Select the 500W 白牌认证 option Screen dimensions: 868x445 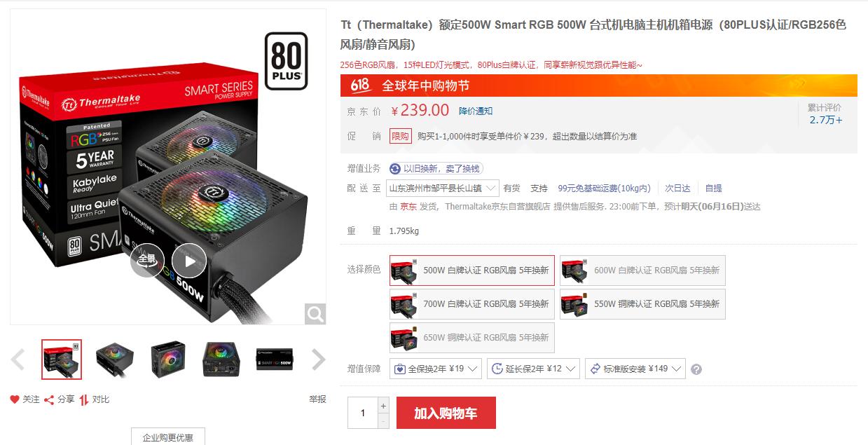472,271
